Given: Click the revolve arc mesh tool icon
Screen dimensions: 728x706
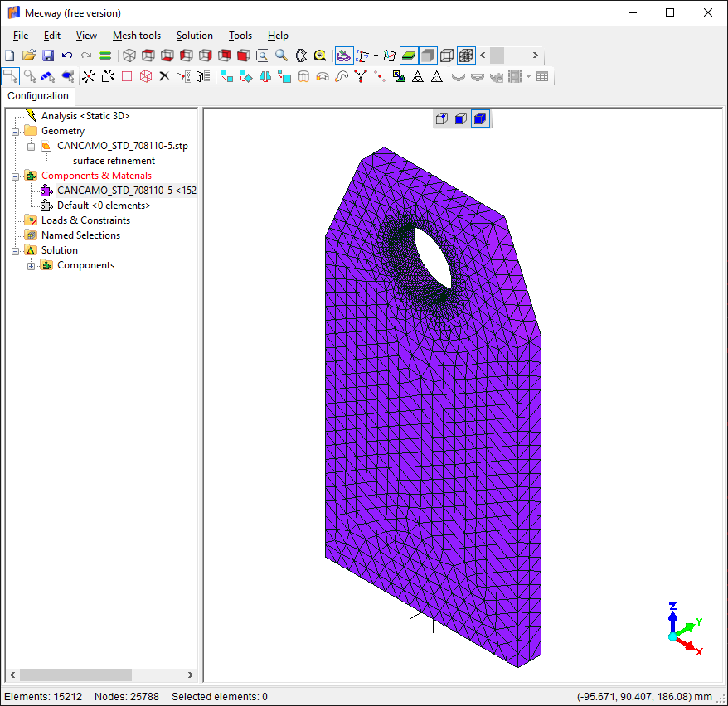Looking at the screenshot, I should (x=323, y=76).
